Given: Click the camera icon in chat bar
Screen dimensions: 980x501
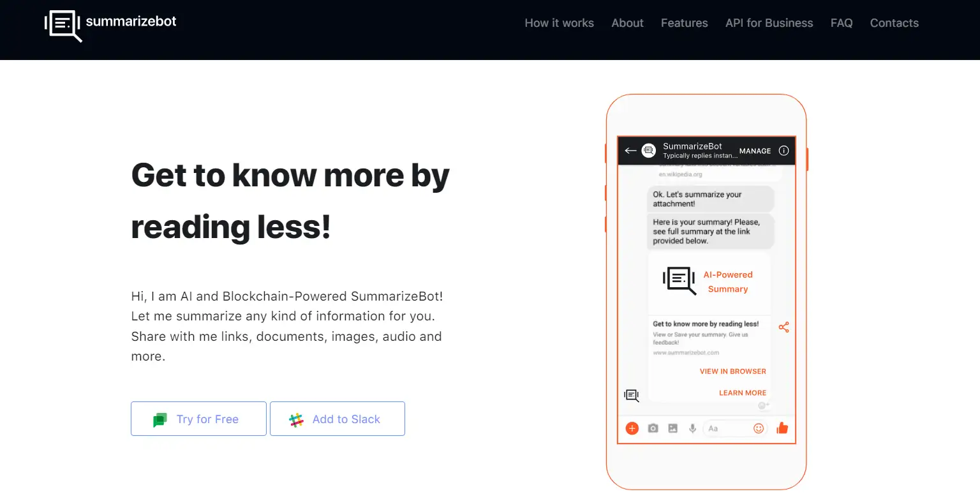Looking at the screenshot, I should pyautogui.click(x=653, y=428).
